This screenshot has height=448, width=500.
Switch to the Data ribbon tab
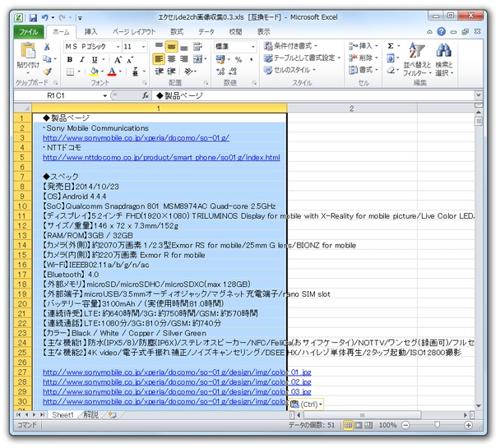206,32
